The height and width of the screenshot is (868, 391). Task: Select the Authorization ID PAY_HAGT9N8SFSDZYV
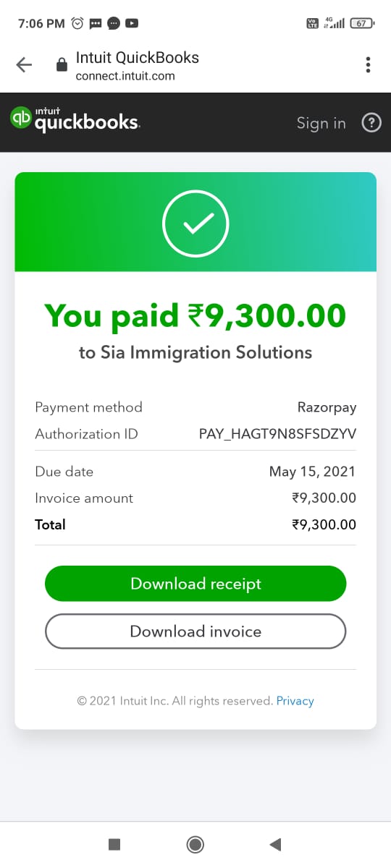coord(277,434)
